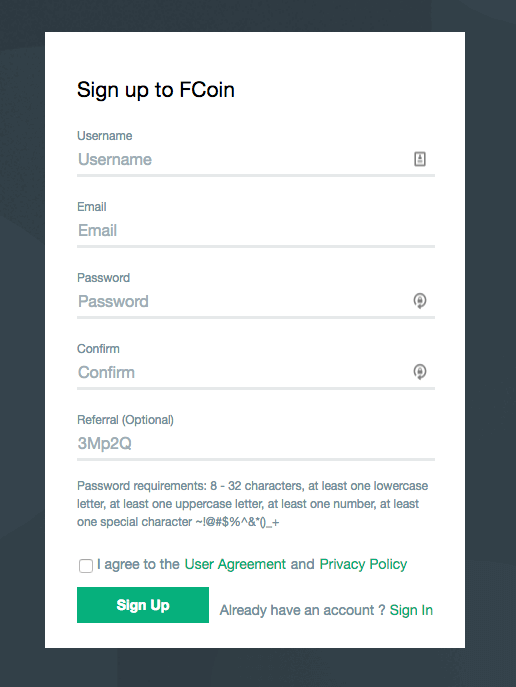Screen dimensions: 516x687
Task: Focus the Email input field
Action: (x=256, y=230)
